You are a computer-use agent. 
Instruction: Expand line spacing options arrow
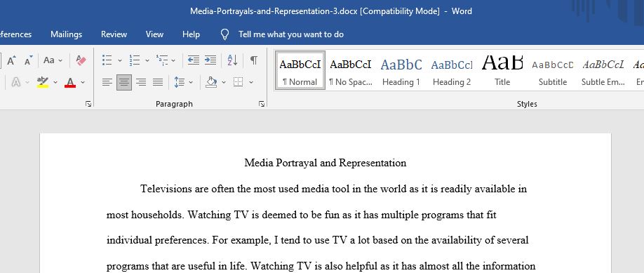tap(191, 83)
